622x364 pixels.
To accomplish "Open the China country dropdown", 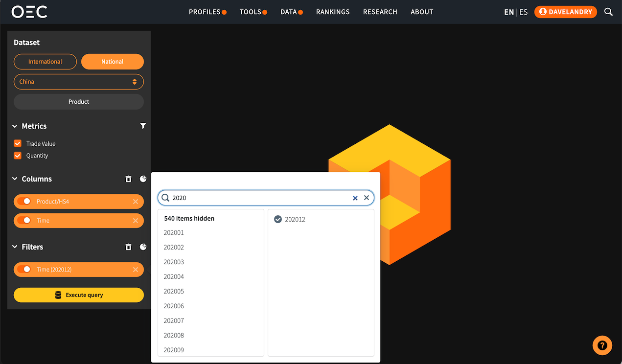I will [x=79, y=82].
